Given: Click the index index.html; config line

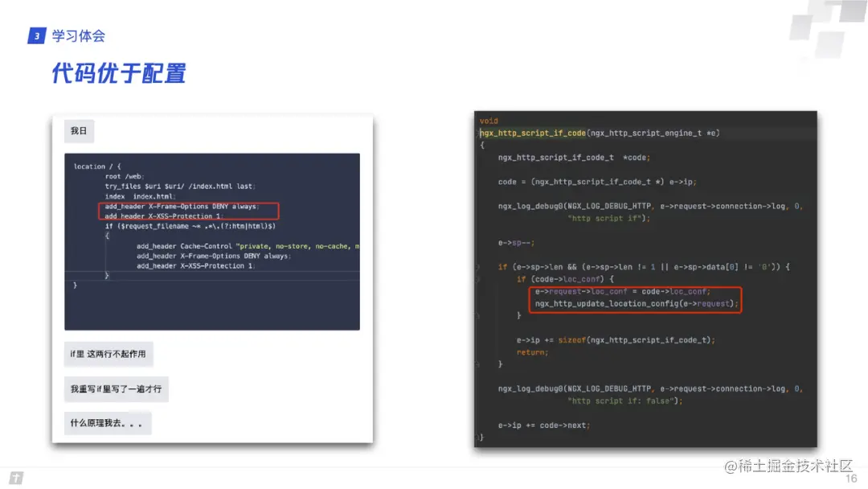Looking at the screenshot, I should click(140, 196).
